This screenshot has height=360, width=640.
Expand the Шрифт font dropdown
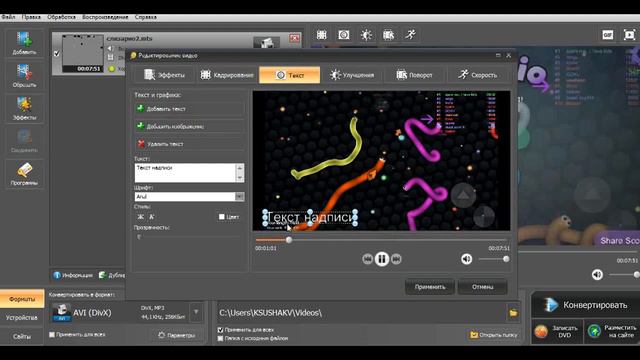[x=240, y=197]
